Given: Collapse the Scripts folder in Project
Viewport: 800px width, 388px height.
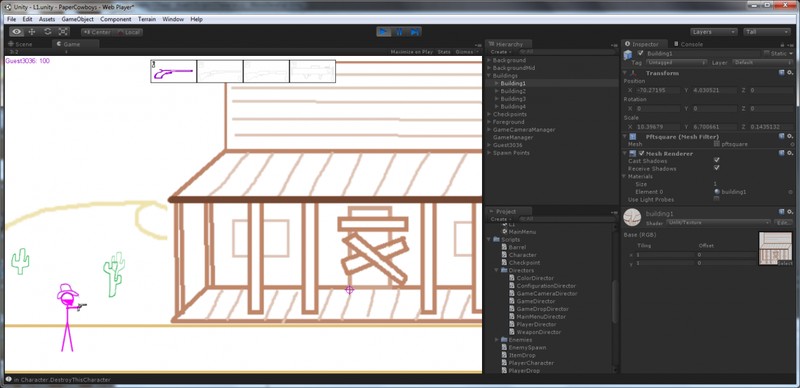Looking at the screenshot, I should (489, 239).
